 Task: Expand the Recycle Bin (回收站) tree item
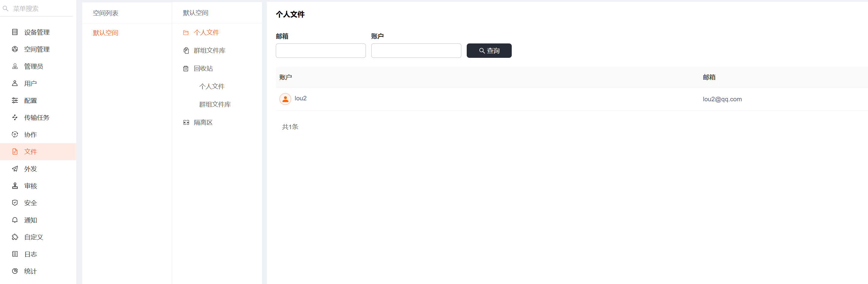[203, 69]
